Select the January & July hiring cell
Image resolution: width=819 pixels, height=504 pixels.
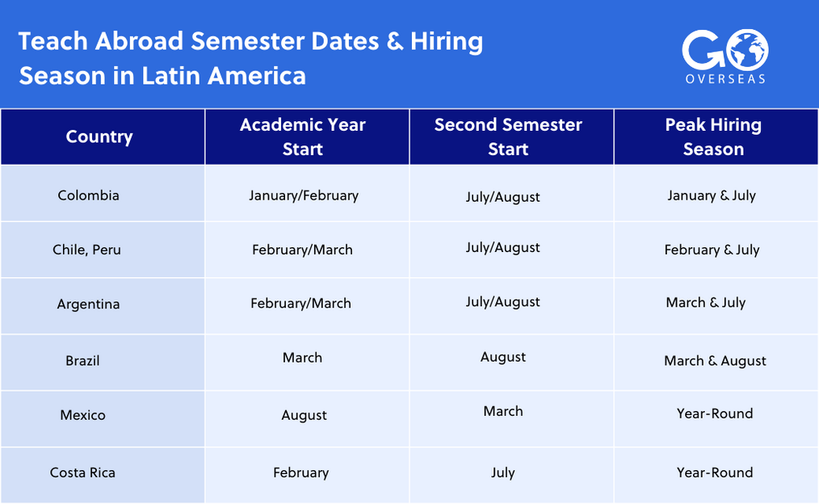coord(712,195)
